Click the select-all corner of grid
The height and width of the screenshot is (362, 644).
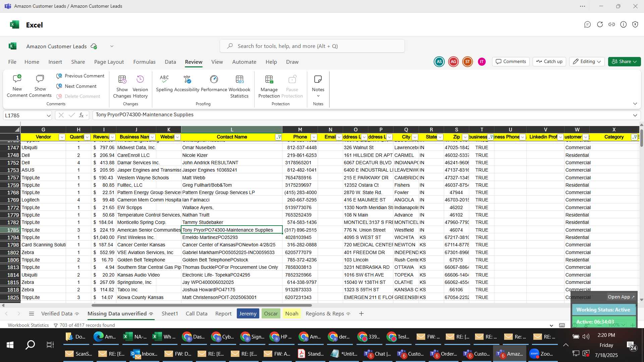[x=10, y=129]
